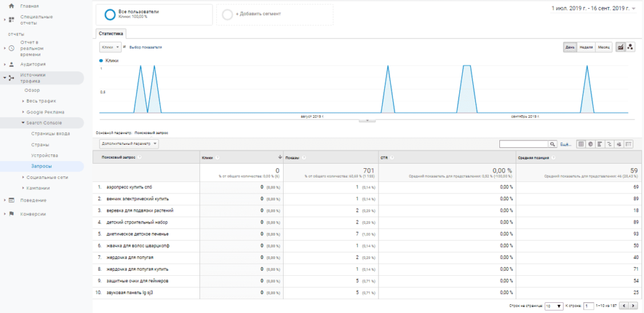This screenshot has width=644, height=313.
Task: Go to next page of table rows
Action: pyautogui.click(x=633, y=305)
